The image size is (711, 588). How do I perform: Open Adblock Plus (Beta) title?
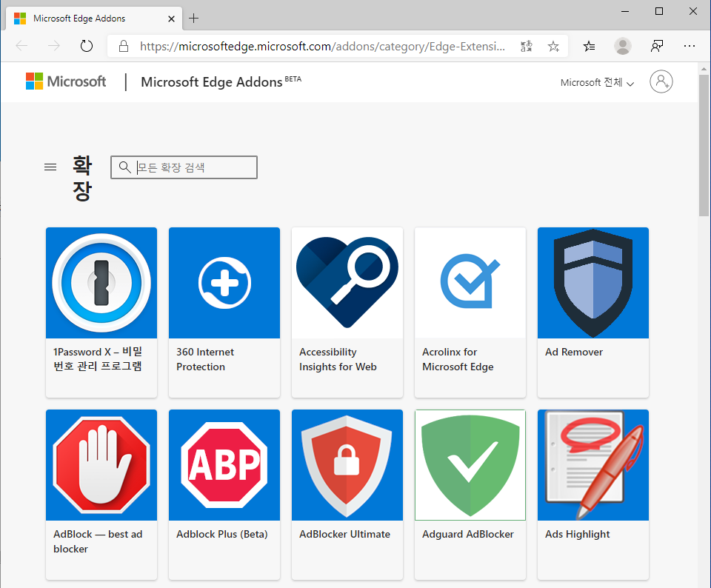(x=221, y=534)
